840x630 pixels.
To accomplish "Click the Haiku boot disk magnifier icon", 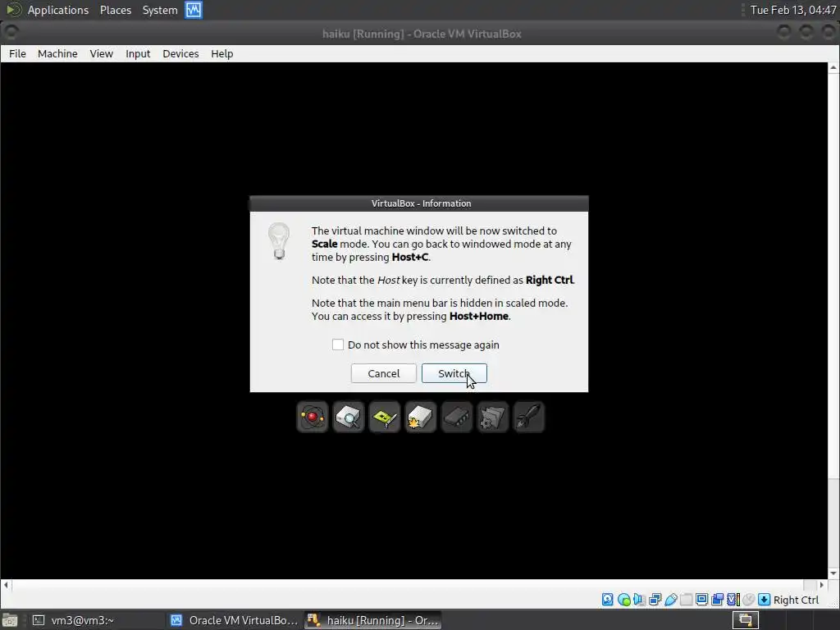I will click(x=348, y=417).
